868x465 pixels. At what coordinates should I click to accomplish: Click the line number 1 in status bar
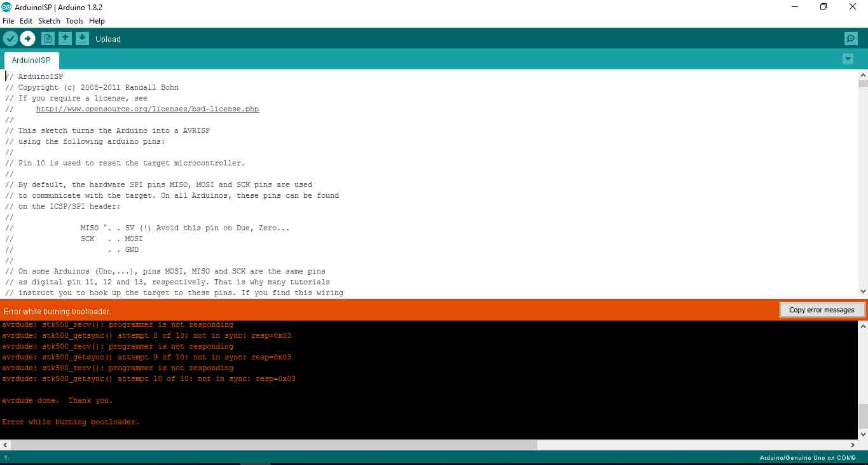tap(6, 458)
